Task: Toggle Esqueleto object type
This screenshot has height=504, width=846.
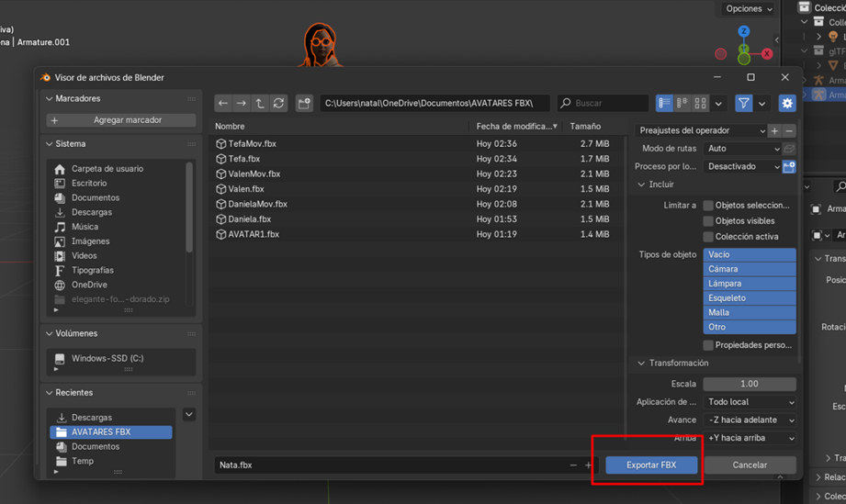Action: 750,298
